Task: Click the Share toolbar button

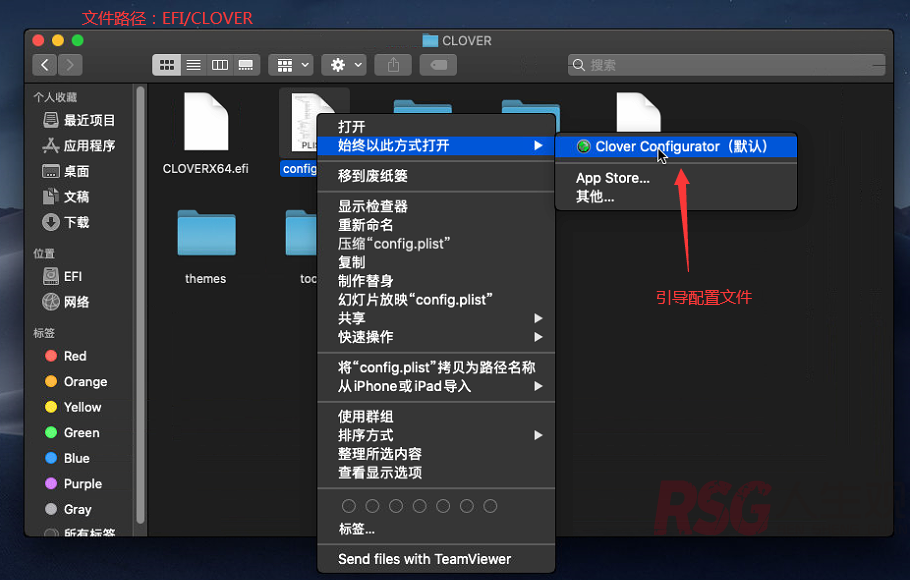Action: click(393, 65)
